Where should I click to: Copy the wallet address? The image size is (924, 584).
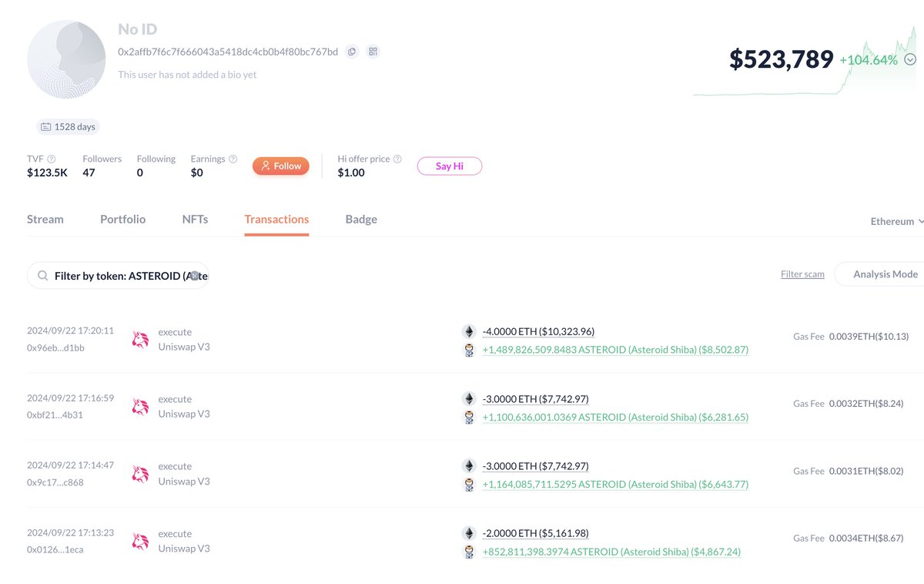[352, 52]
